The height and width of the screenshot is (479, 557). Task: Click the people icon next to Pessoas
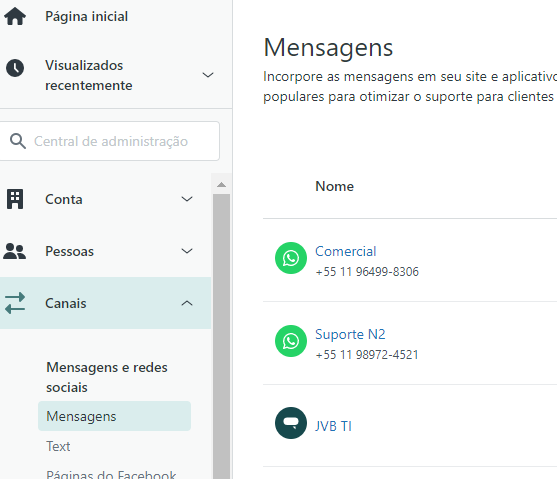click(x=15, y=251)
